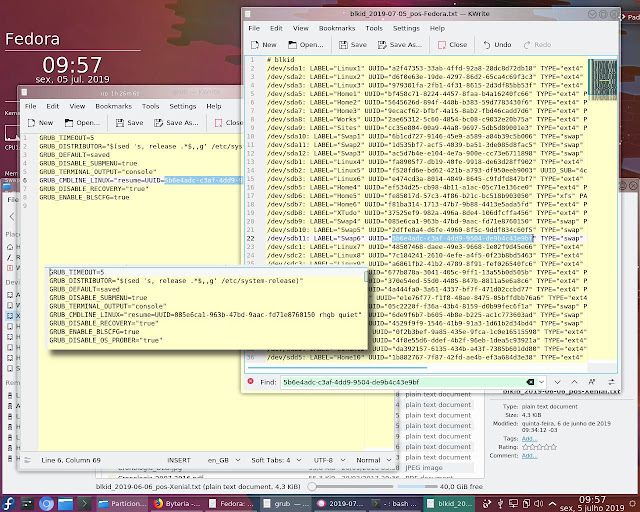640x512 pixels.
Task: Switch to Byteria Firefox taskbar window
Action: point(177,503)
